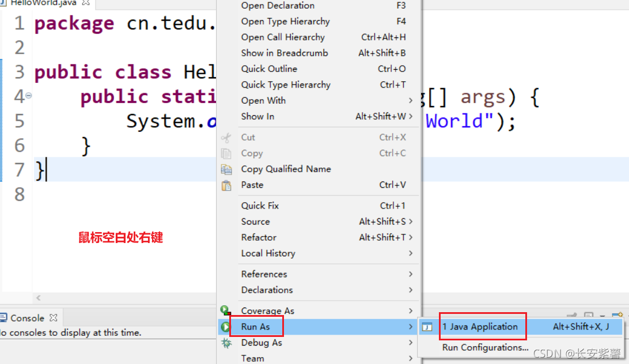The image size is (629, 364).
Task: Click the Debug As bug icon
Action: click(x=226, y=343)
